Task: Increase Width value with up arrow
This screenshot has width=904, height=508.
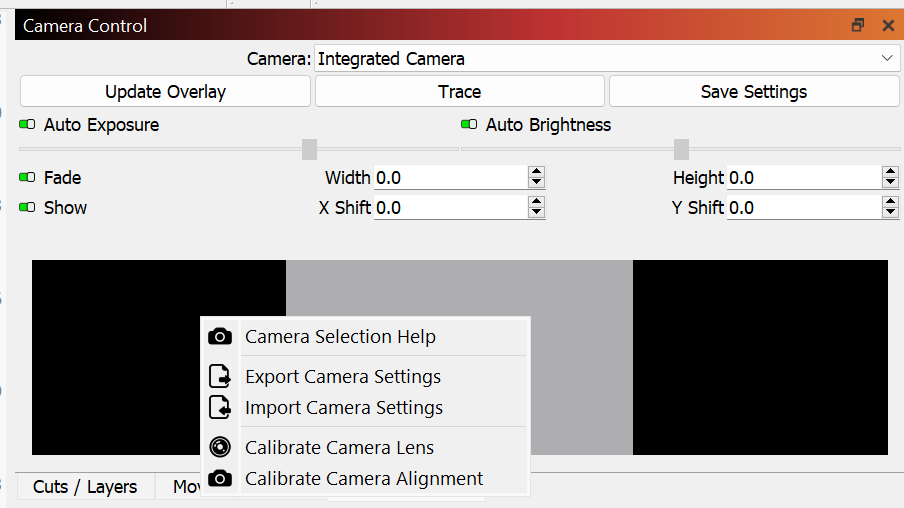Action: coord(536,172)
